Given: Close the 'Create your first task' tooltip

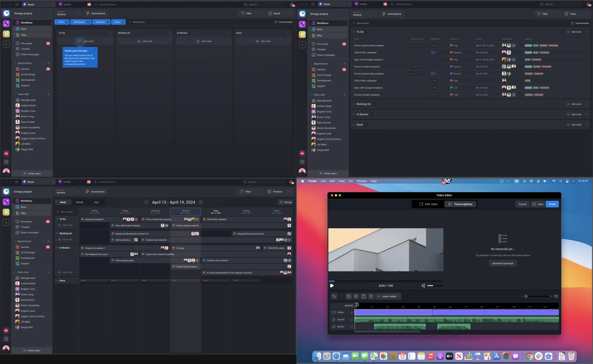Looking at the screenshot, I should pyautogui.click(x=95, y=50).
